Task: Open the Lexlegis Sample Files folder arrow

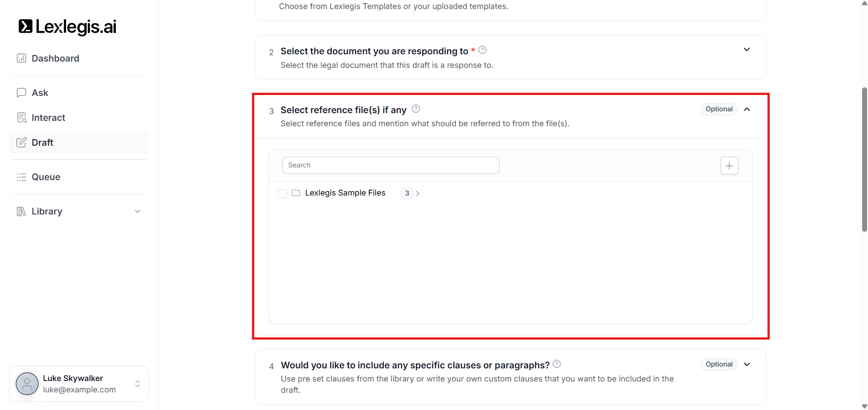Action: [x=418, y=193]
